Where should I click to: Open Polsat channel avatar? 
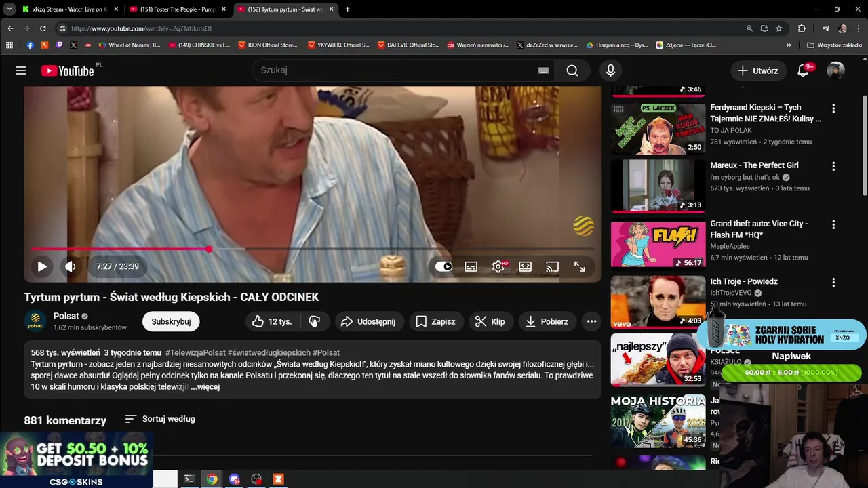point(35,321)
